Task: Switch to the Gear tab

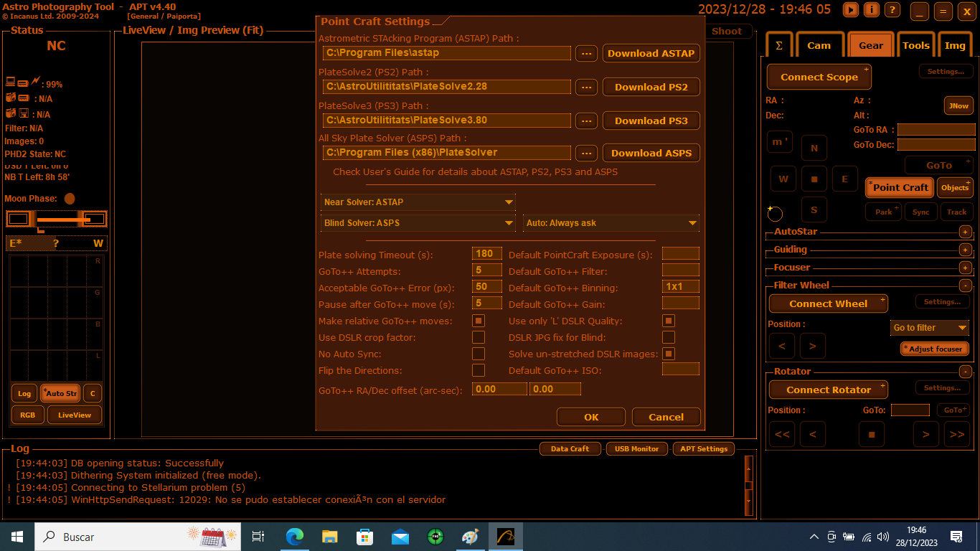Action: pos(871,44)
